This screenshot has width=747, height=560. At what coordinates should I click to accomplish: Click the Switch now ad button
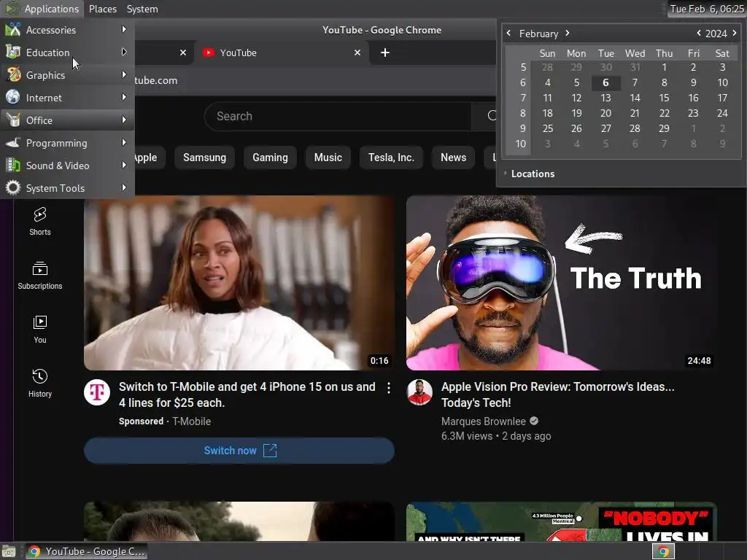239,451
